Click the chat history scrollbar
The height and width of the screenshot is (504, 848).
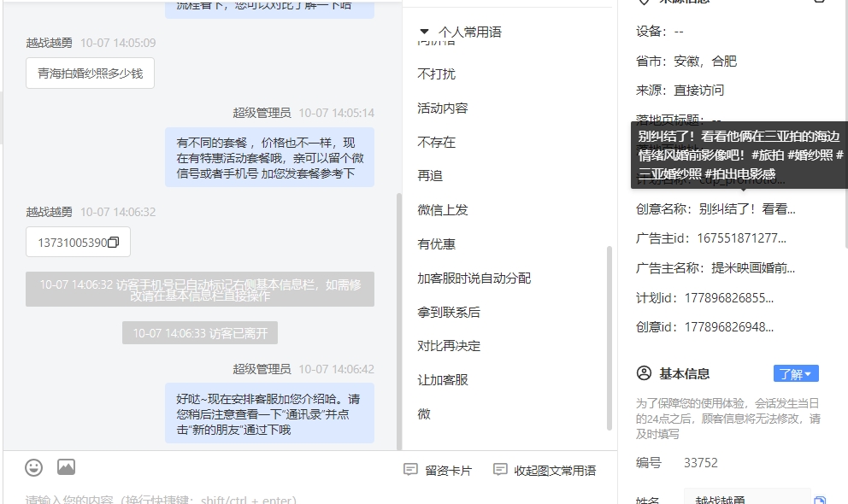tap(399, 321)
